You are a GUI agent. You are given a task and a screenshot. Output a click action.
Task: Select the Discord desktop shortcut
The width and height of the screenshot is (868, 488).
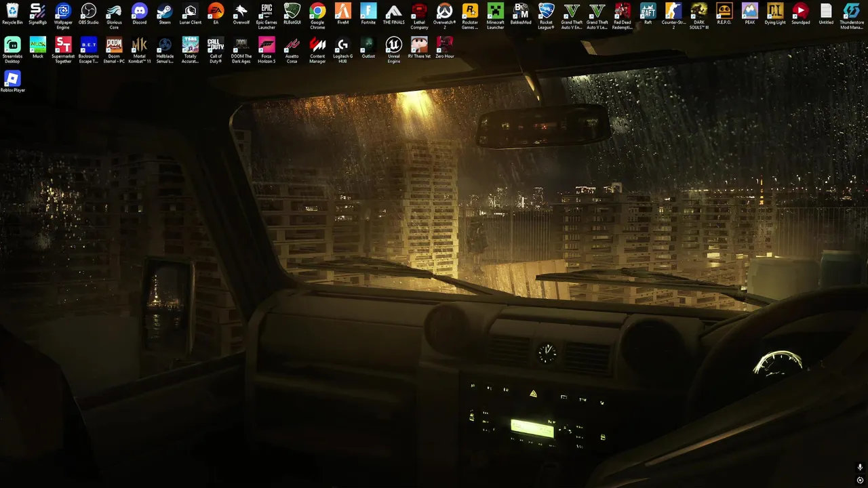[x=140, y=14]
